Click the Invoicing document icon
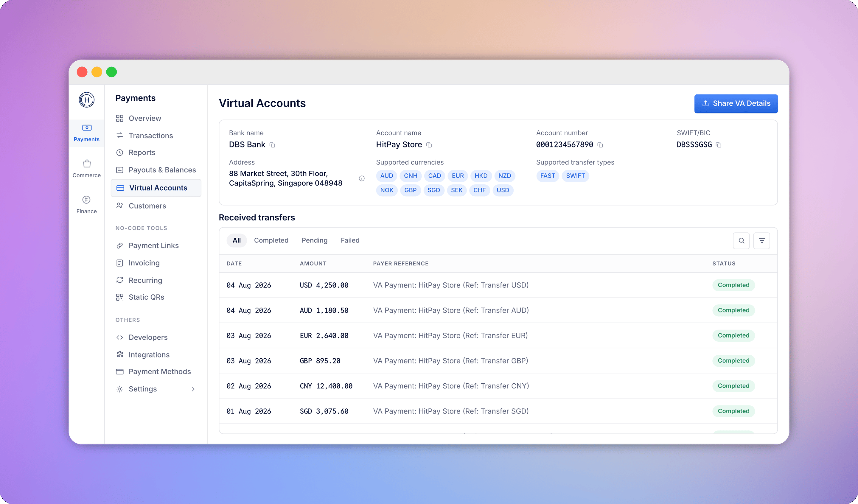 [119, 263]
